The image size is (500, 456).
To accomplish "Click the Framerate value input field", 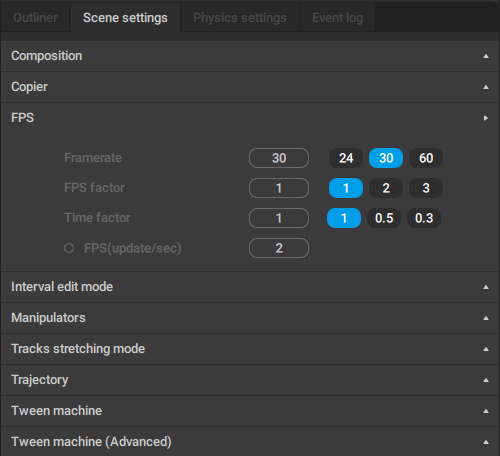I will pos(279,158).
